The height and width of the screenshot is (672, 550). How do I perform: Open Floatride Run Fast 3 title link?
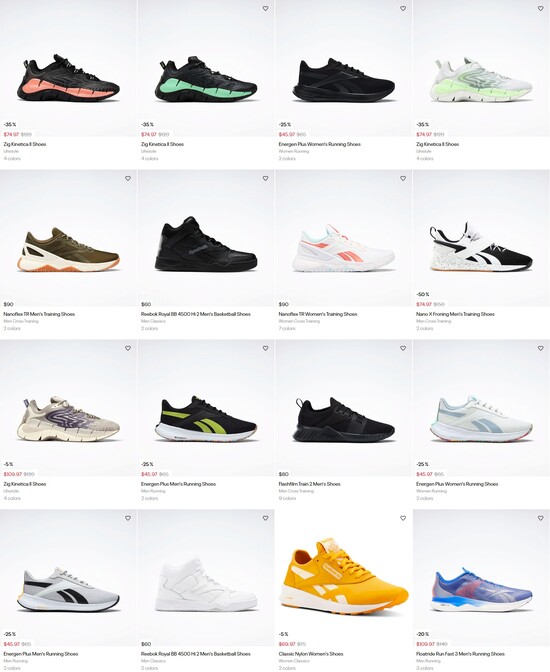[x=460, y=654]
